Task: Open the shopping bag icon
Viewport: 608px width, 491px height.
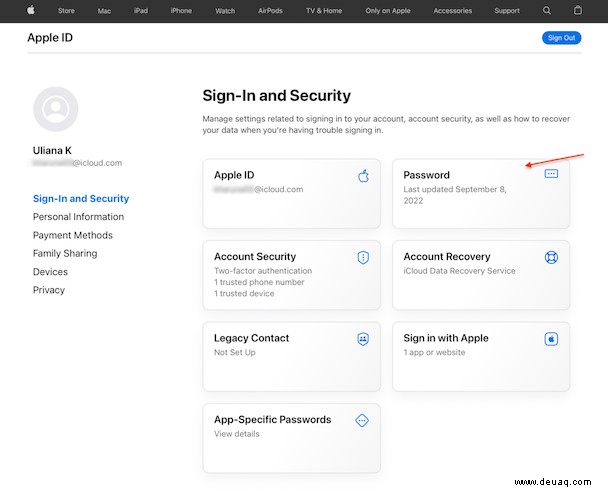Action: (577, 10)
